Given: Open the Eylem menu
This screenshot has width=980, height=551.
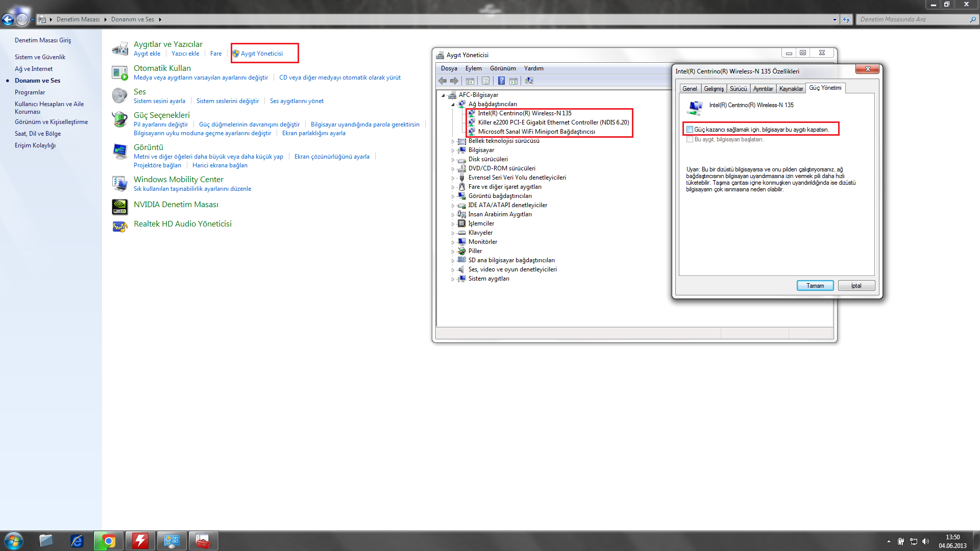Looking at the screenshot, I should pos(474,68).
